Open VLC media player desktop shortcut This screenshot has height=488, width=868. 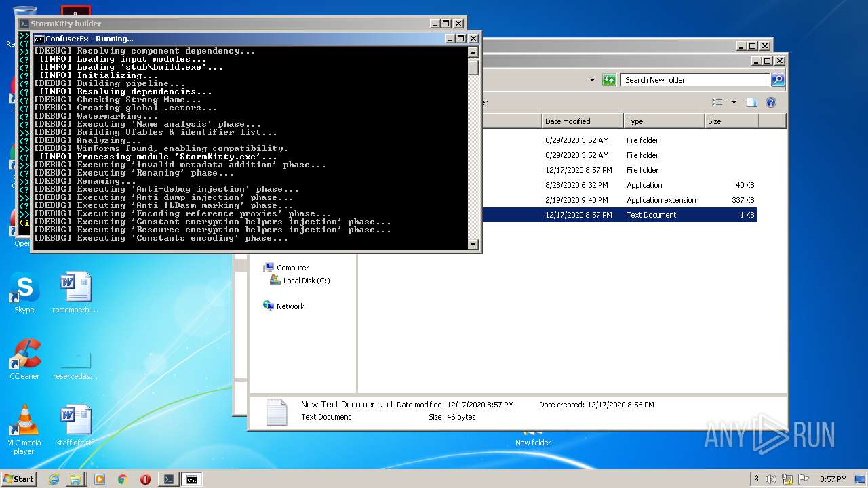click(24, 429)
